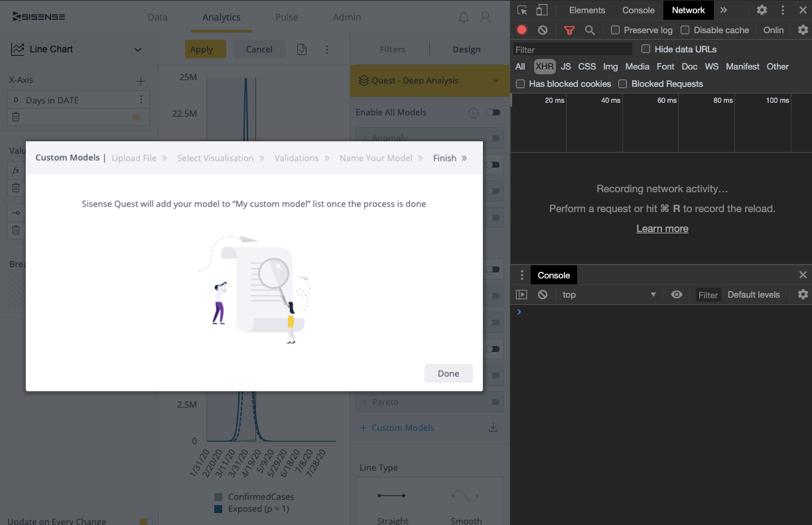812x525 pixels.
Task: Create a live expression eye icon
Action: 677,295
